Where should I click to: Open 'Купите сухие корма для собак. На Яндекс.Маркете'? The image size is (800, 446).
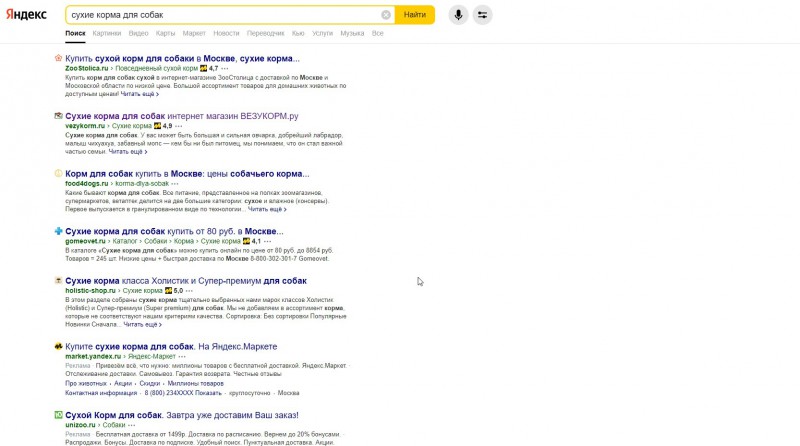171,346
